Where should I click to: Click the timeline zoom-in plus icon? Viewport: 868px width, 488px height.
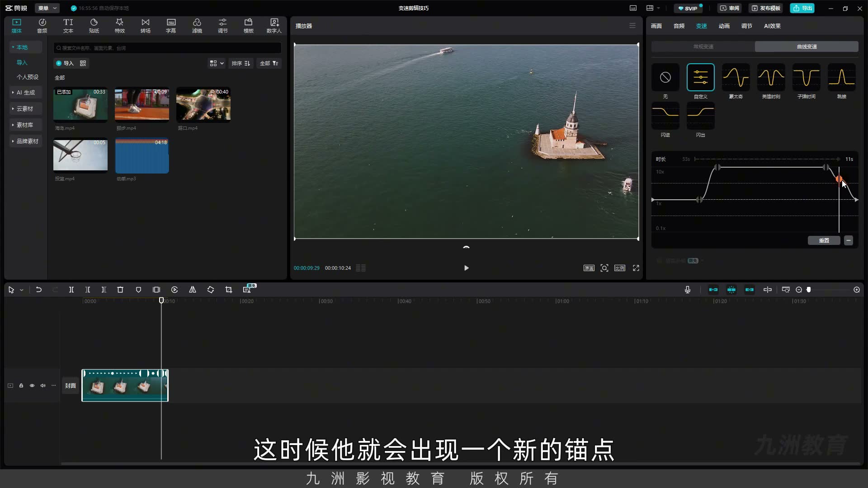[x=857, y=290]
